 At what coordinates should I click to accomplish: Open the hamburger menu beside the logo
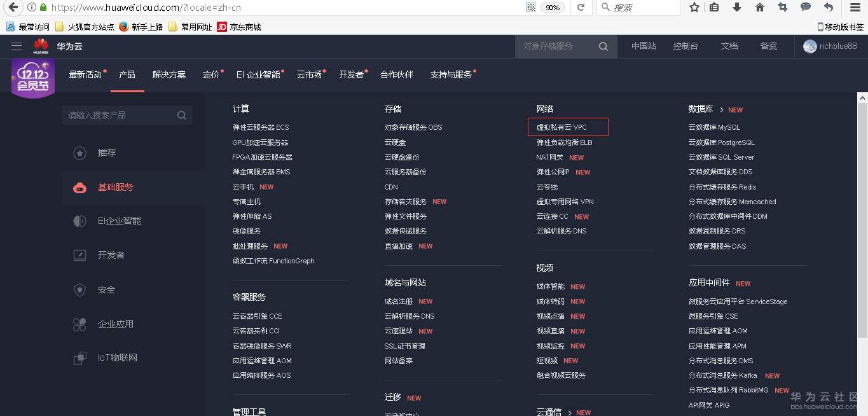[17, 46]
